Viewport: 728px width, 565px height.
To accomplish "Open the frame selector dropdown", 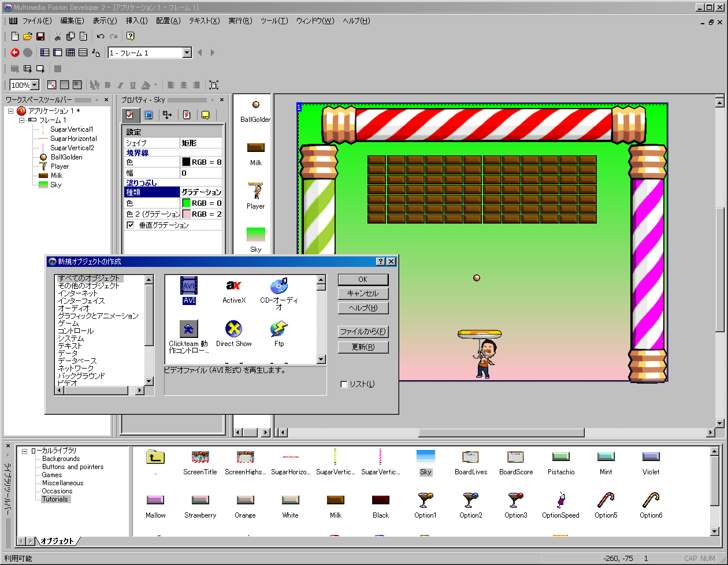I will [187, 53].
